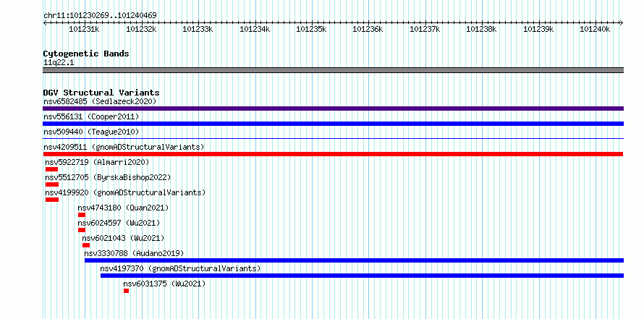Click the nsv6582485 (Sedlazeck2020) label
The width and height of the screenshot is (644, 319).
[100, 101]
